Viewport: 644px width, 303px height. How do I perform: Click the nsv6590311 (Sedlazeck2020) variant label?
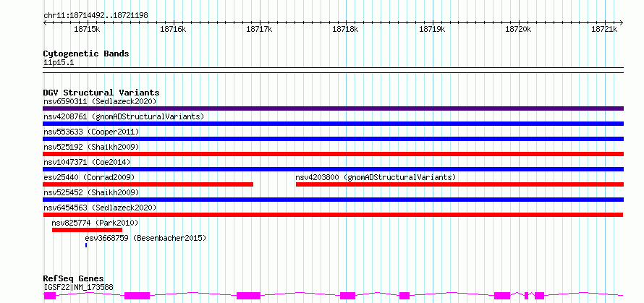(100, 101)
